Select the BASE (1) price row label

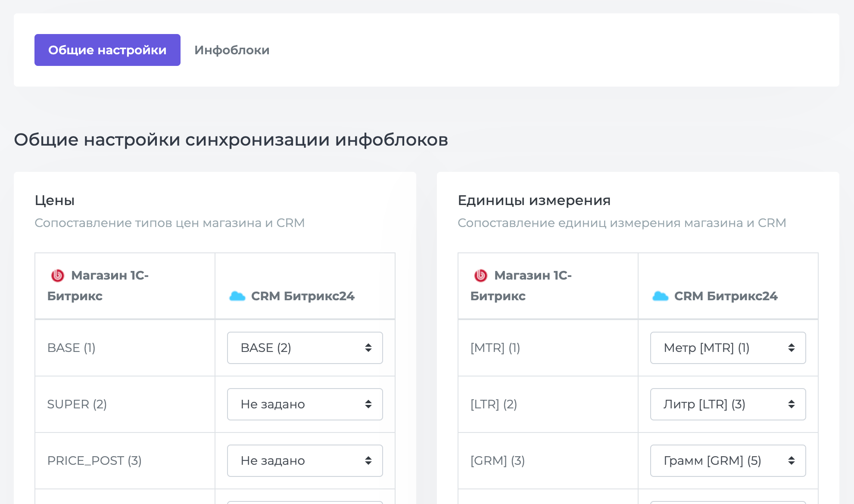(x=72, y=348)
